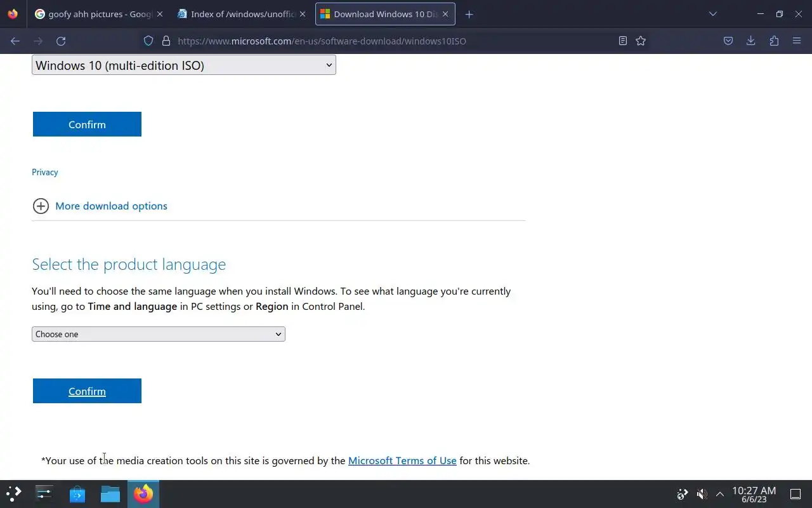Screen dimensions: 812x508
Task: Open the extensions puzzle icon
Action: [774, 41]
